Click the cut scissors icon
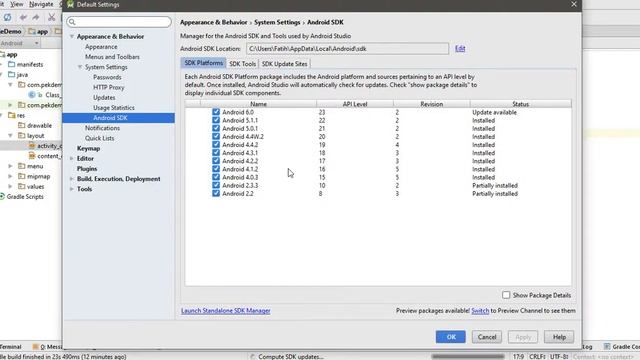 coord(51,17)
